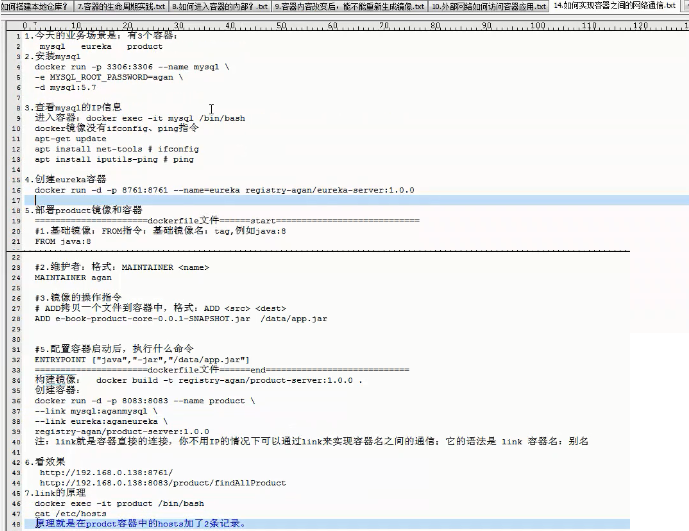Click the line 'FROM java:8'
The height and width of the screenshot is (531, 689).
(x=63, y=241)
